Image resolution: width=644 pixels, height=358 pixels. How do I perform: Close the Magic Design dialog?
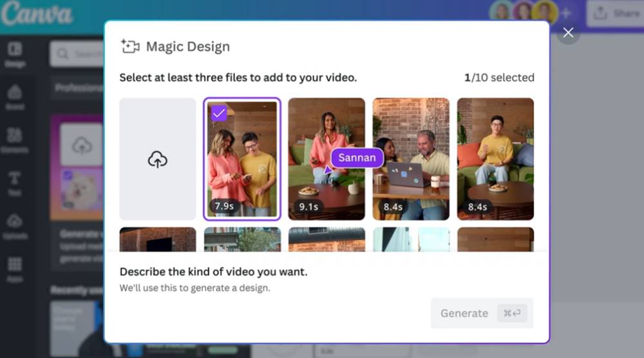point(568,32)
